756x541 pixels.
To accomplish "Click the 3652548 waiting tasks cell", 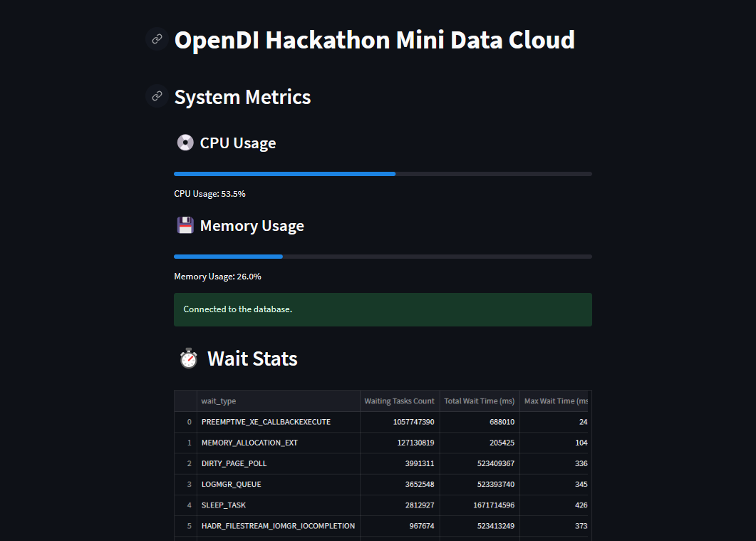I will pyautogui.click(x=400, y=484).
